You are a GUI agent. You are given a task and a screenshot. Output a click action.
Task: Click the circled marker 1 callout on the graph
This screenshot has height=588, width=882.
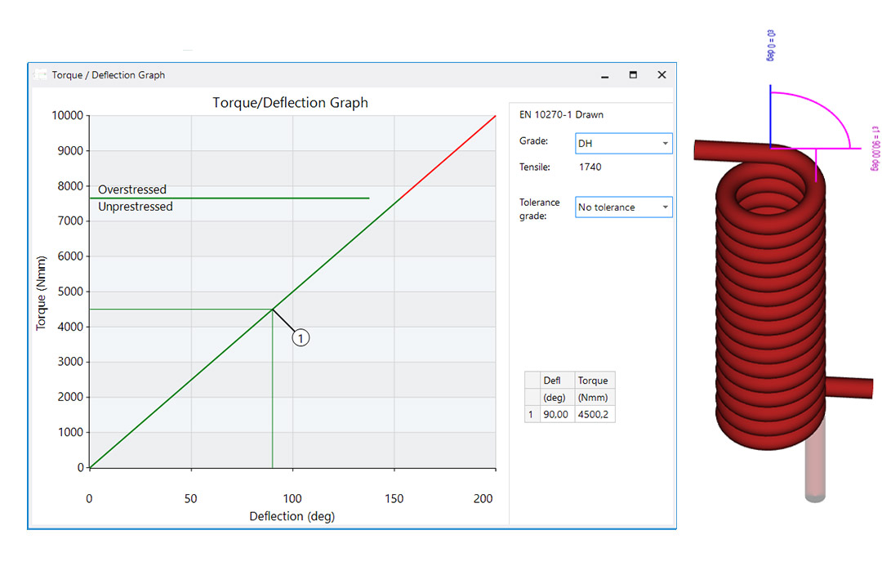301,337
